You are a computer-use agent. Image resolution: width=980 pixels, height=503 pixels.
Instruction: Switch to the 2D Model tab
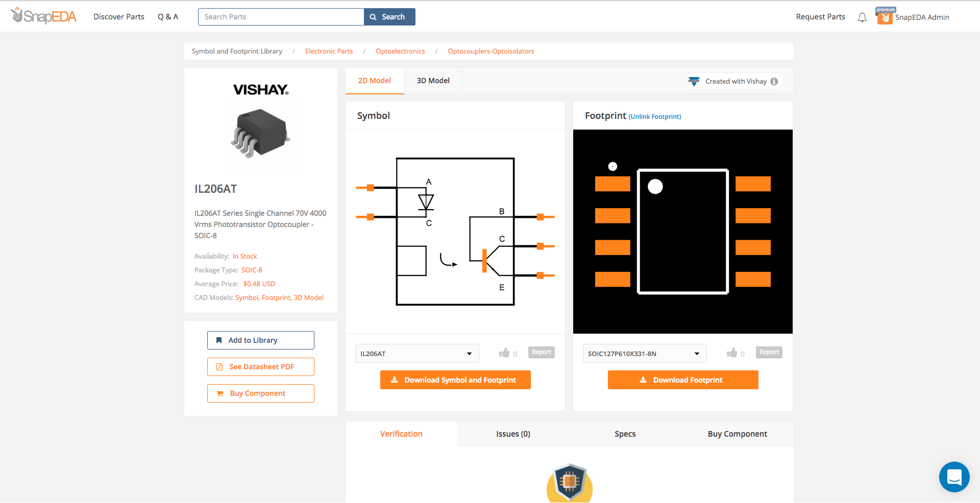pos(375,81)
